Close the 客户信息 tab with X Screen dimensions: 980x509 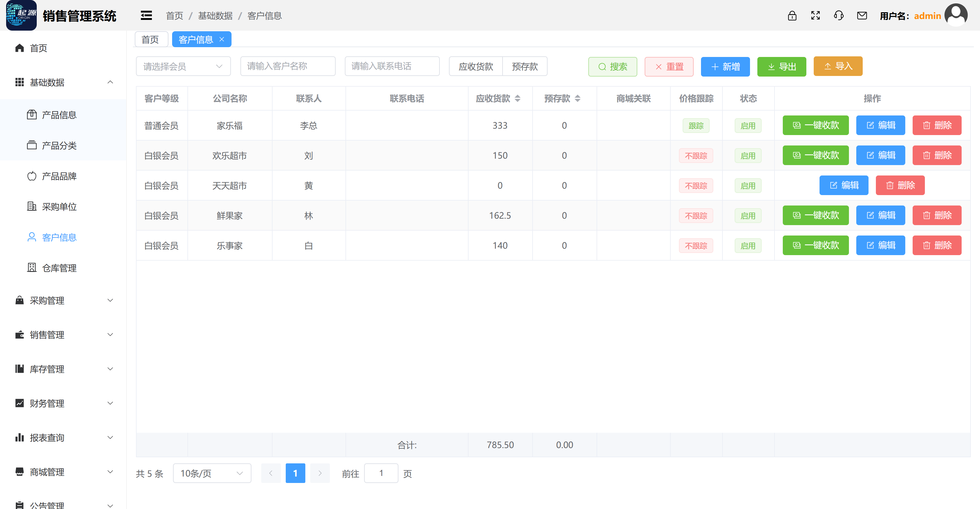(222, 39)
